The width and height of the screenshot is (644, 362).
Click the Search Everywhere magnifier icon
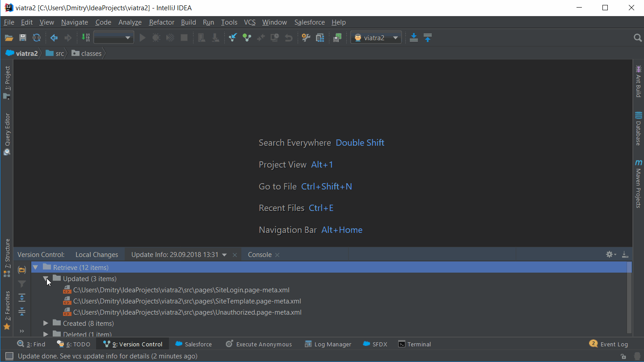click(x=638, y=38)
